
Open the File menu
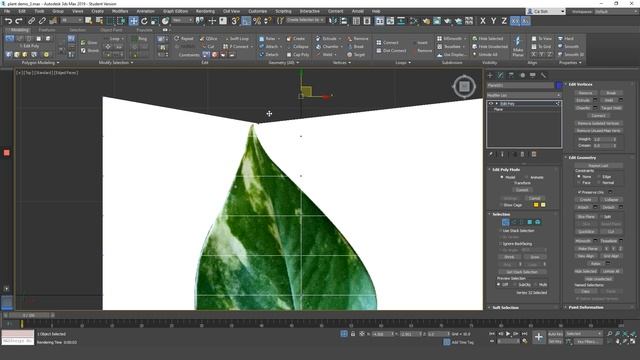coord(7,11)
